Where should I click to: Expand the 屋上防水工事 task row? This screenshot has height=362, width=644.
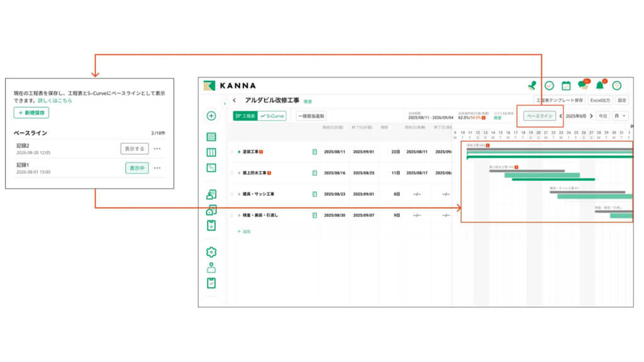click(x=239, y=173)
